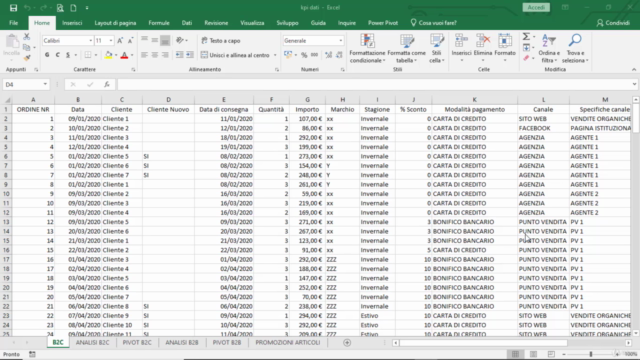640x360 pixels.
Task: Decrease the cell indent
Action: (x=180, y=55)
